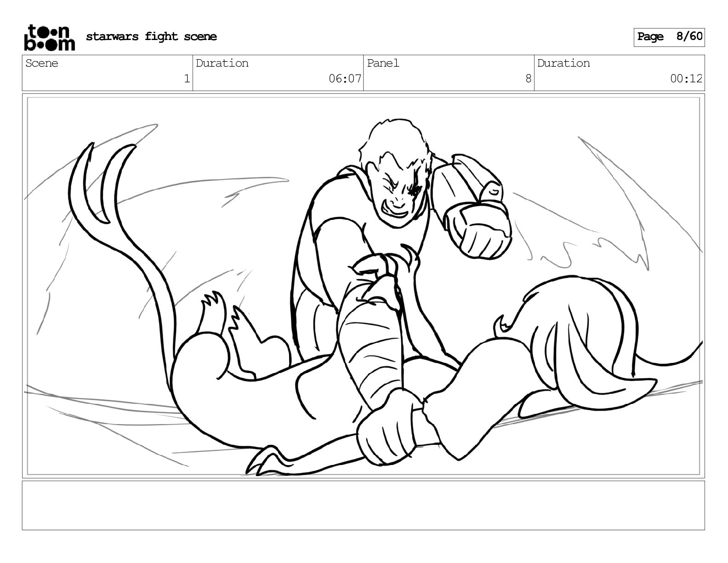Image resolution: width=728 pixels, height=563 pixels.
Task: Click the panel number '8'
Action: coord(528,79)
